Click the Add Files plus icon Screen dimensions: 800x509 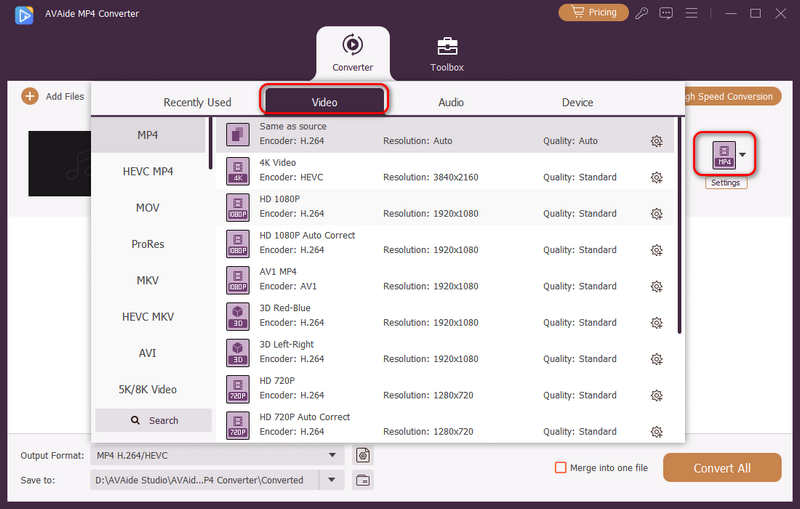pyautogui.click(x=30, y=96)
